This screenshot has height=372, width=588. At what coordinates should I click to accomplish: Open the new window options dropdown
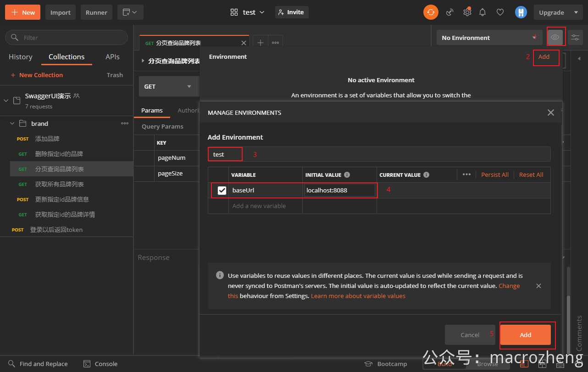pyautogui.click(x=130, y=12)
